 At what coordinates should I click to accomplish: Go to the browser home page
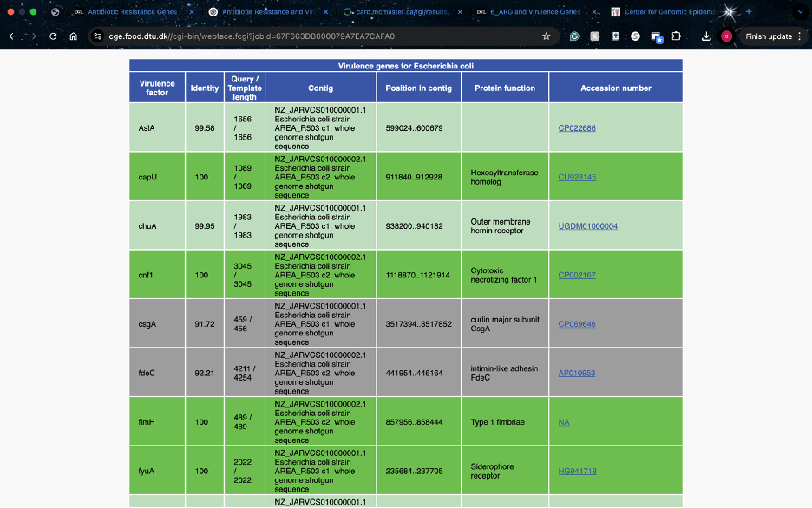pyautogui.click(x=74, y=36)
